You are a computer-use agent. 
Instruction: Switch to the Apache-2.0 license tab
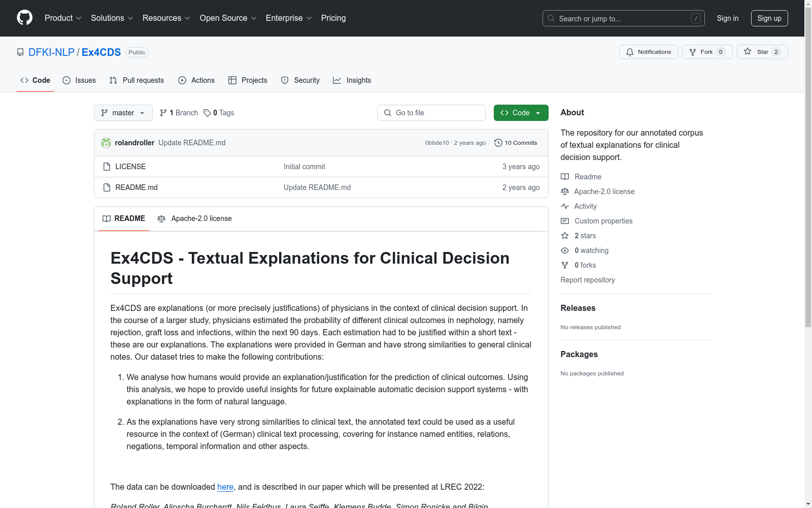pyautogui.click(x=195, y=218)
